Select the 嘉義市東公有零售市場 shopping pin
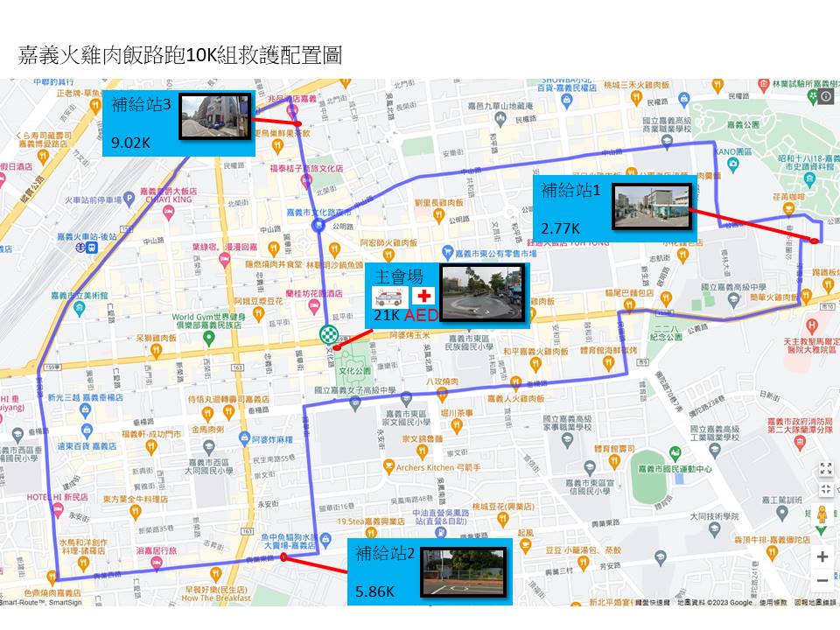This screenshot has width=840, height=630. click(447, 252)
